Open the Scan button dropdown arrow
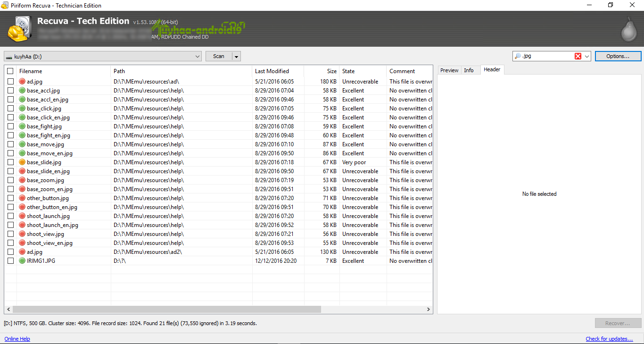Image resolution: width=644 pixels, height=344 pixels. point(237,57)
